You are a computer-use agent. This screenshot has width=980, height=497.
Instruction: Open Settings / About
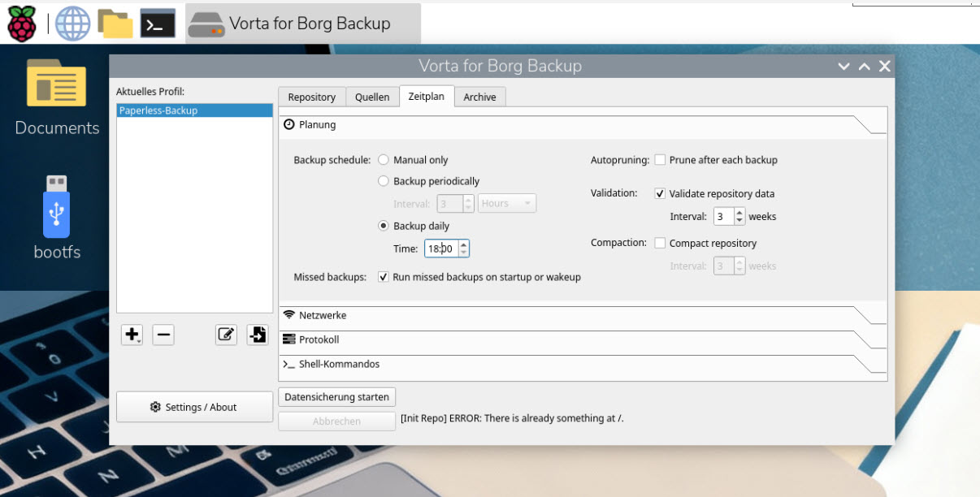194,407
